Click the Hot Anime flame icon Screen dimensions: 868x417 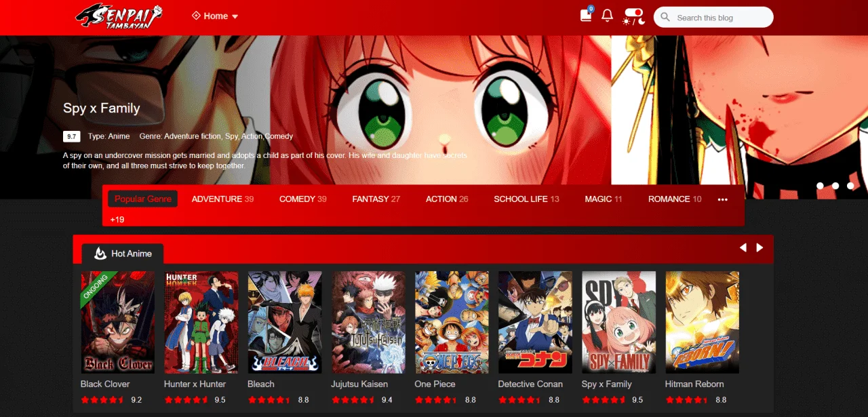[x=100, y=254]
